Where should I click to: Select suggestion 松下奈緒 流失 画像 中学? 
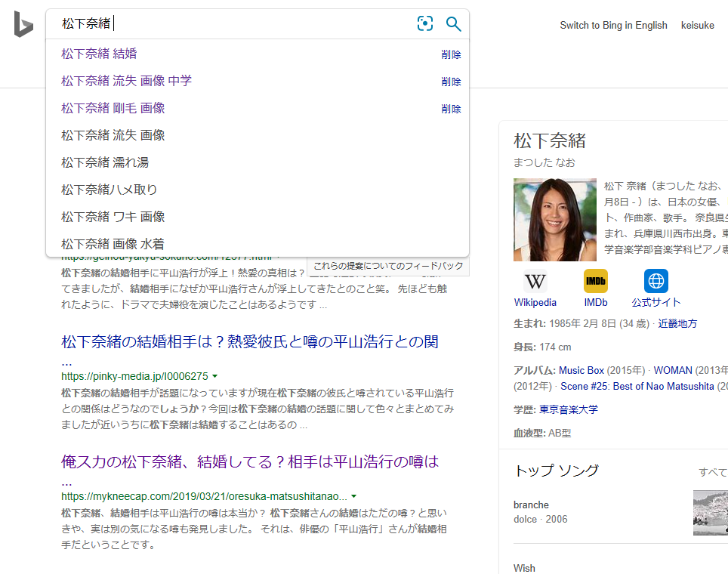click(x=258, y=81)
